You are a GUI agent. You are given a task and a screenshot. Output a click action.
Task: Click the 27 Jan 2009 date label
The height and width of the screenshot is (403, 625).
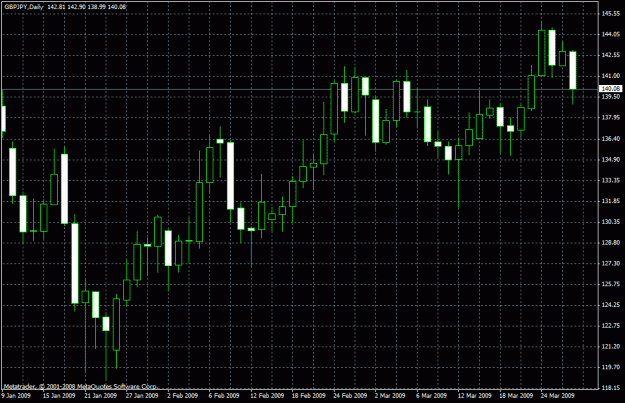(142, 396)
